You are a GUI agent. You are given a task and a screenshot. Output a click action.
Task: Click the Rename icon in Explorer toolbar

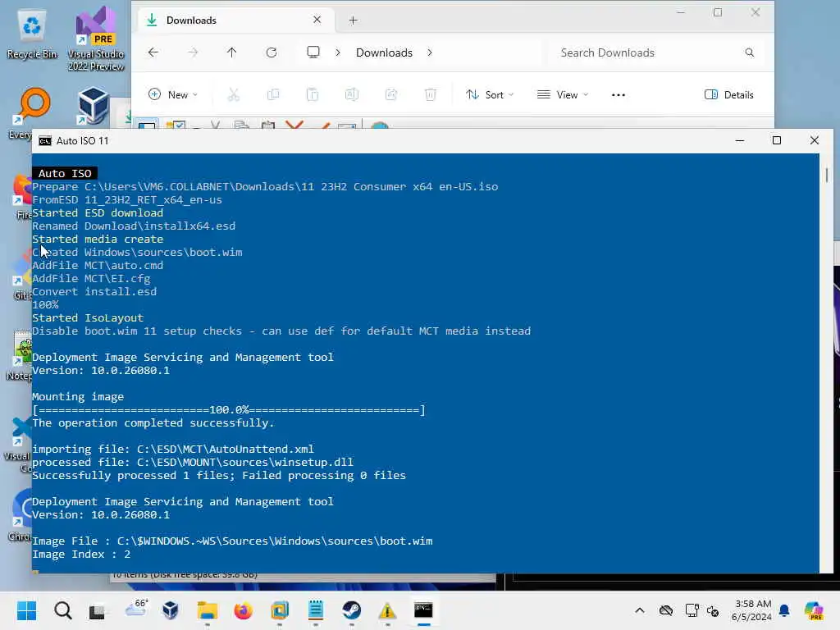pyautogui.click(x=351, y=95)
